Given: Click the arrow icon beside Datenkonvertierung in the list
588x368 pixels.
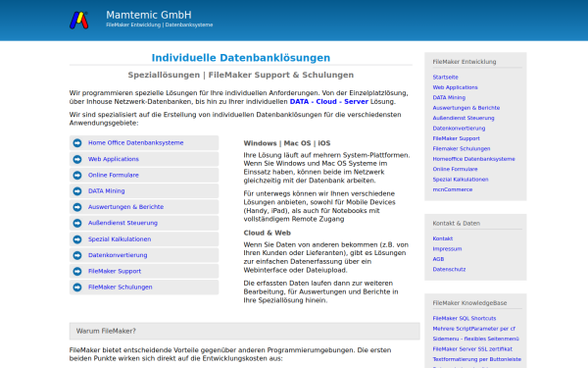Looking at the screenshot, I should point(77,255).
